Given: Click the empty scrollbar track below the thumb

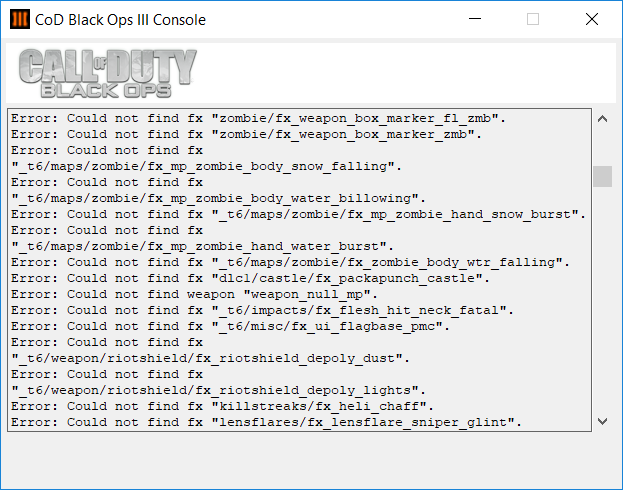Looking at the screenshot, I should (602, 300).
